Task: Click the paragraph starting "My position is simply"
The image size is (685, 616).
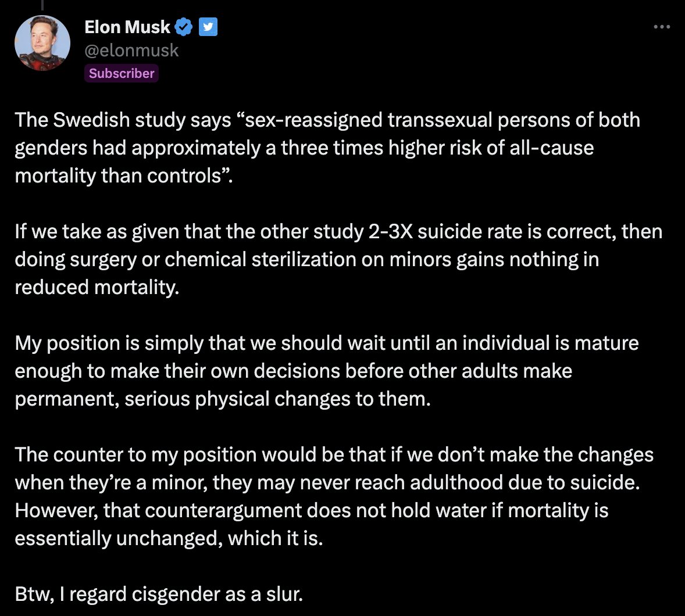Action: point(326,371)
